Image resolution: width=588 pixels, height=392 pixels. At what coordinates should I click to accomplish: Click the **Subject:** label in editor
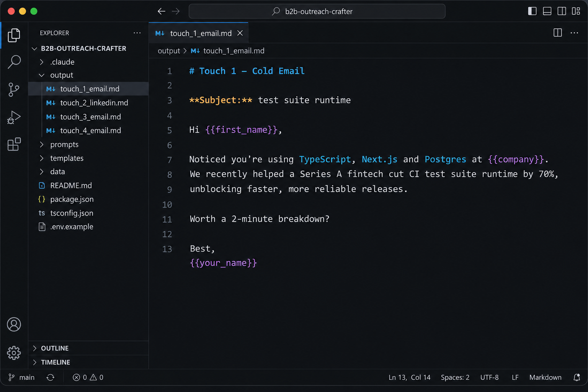click(x=221, y=100)
